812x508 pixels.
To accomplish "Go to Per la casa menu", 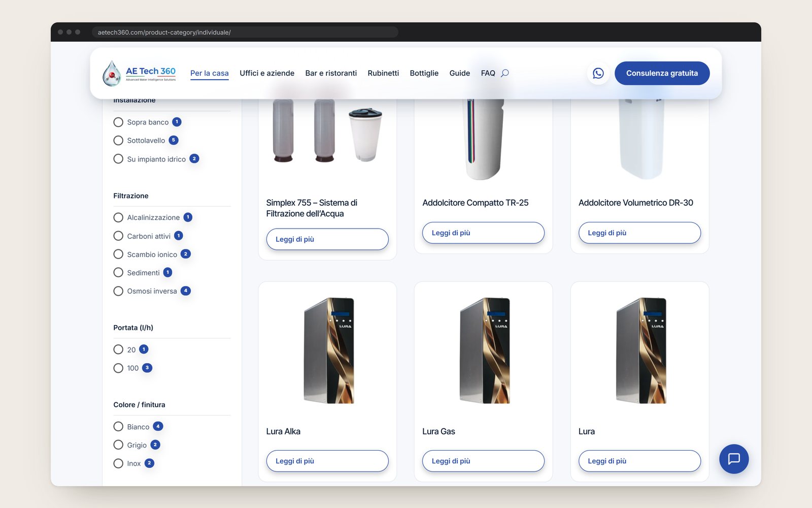I will click(210, 73).
